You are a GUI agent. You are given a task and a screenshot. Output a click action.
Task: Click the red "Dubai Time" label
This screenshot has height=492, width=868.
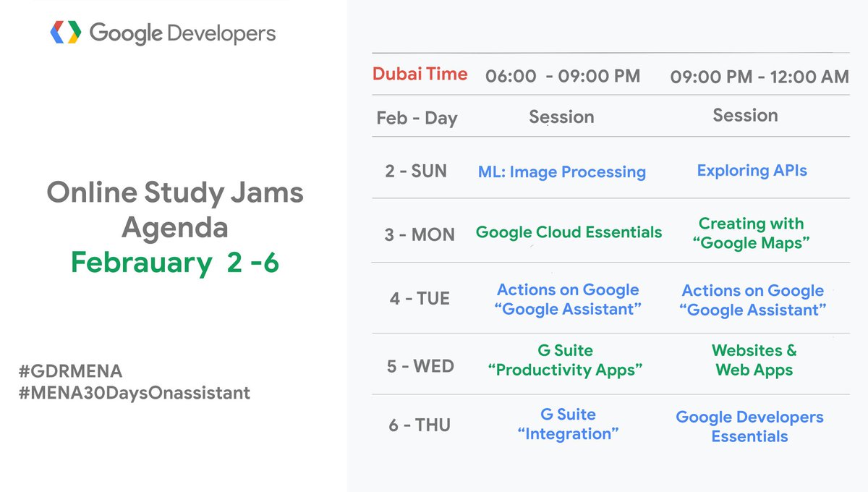(x=420, y=74)
